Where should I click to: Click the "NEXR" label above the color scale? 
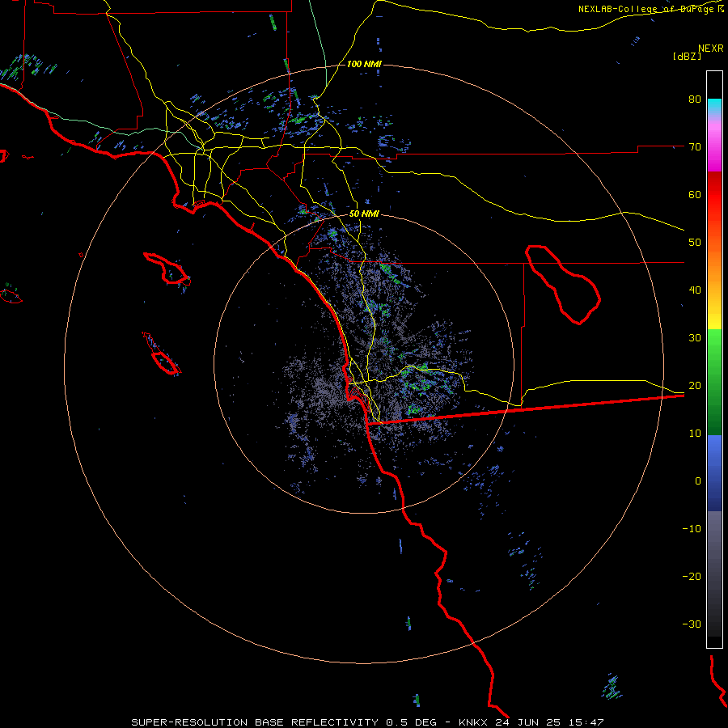(710, 49)
